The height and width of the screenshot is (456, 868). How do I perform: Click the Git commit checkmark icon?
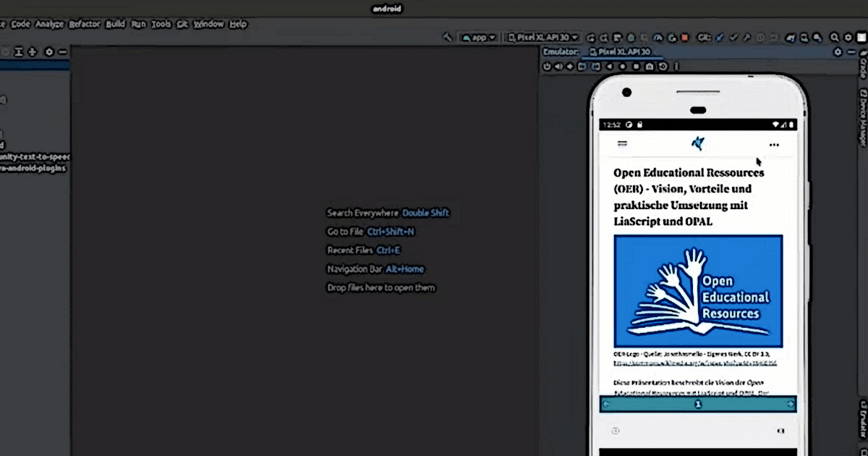point(733,37)
